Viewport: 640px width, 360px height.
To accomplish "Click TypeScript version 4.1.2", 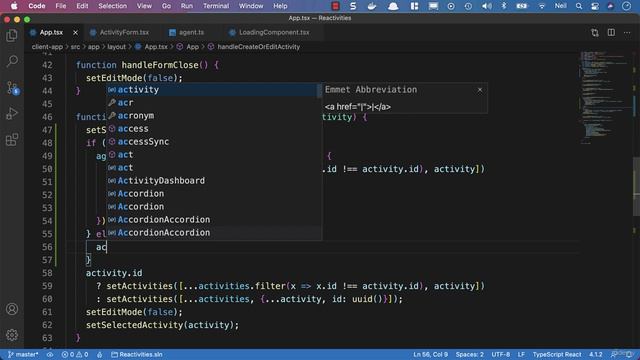I will (596, 355).
